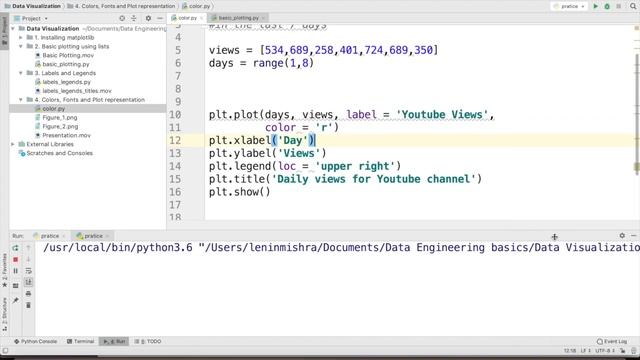Start debugging with the bug icon
640x360 pixels.
[607, 6]
